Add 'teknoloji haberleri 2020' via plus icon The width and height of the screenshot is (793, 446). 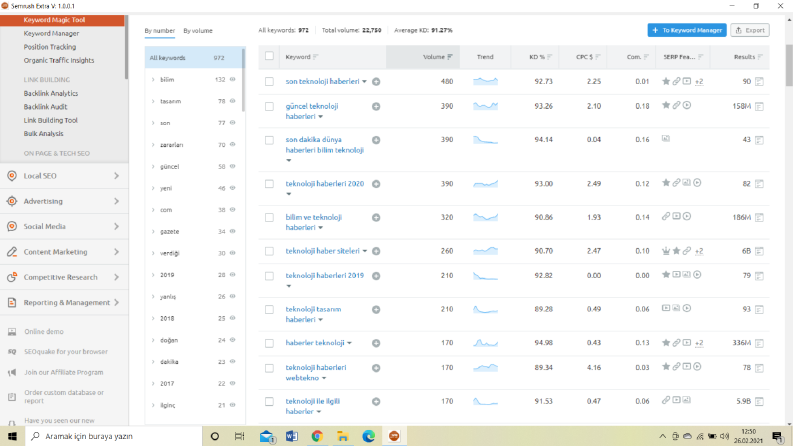click(376, 184)
